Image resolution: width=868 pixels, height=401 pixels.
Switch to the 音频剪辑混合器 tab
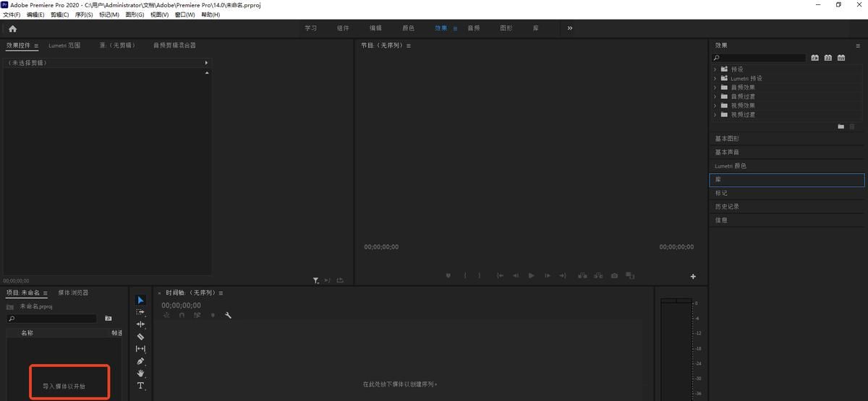(x=174, y=46)
